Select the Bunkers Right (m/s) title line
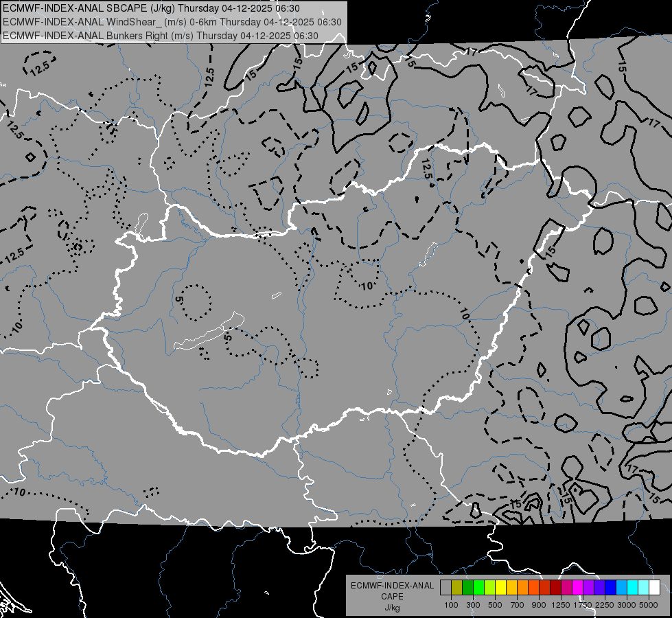The width and height of the screenshot is (672, 618). tap(161, 36)
